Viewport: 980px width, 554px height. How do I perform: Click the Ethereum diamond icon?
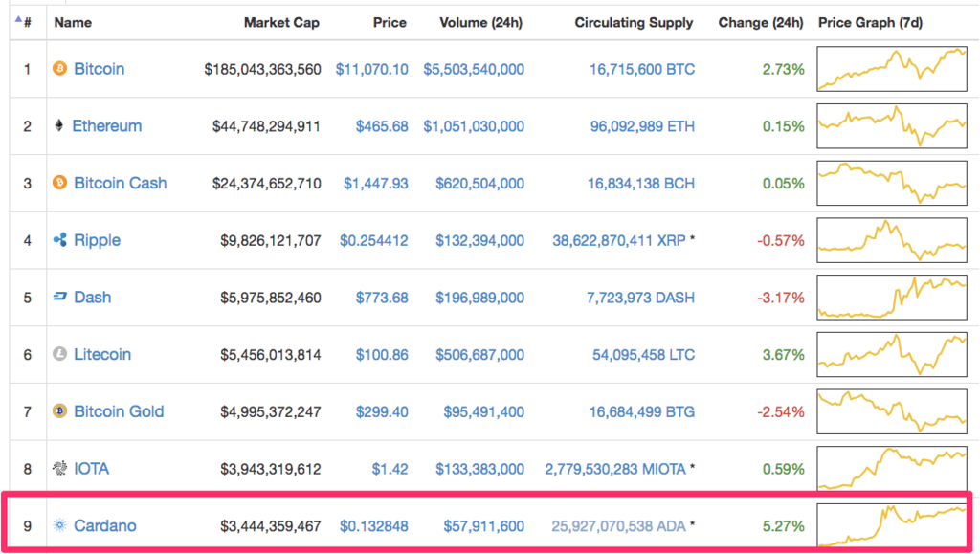(58, 125)
